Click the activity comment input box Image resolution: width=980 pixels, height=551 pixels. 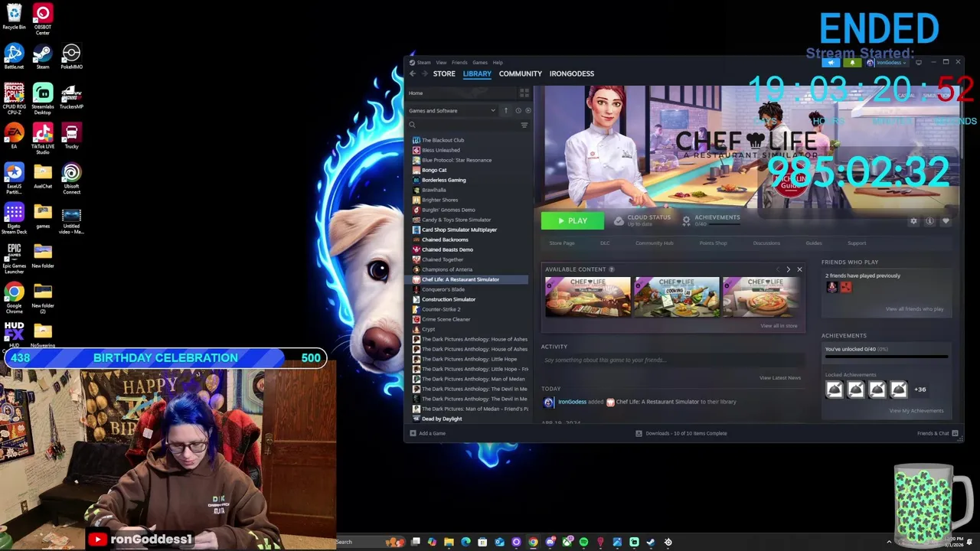pyautogui.click(x=674, y=360)
